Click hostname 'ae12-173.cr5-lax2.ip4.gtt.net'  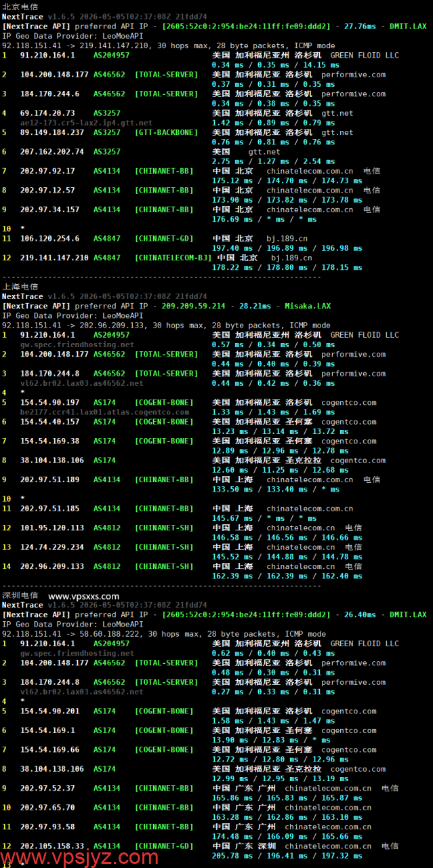(x=87, y=123)
